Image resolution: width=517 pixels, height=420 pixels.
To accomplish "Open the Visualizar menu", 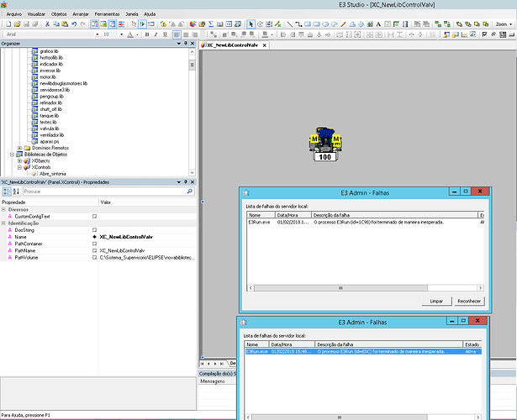I will click(36, 14).
